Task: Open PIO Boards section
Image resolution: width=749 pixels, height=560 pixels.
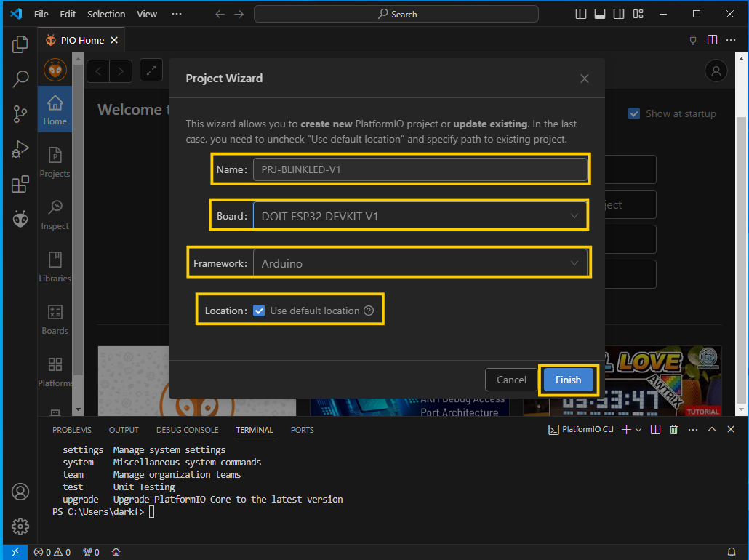Action: [x=55, y=319]
